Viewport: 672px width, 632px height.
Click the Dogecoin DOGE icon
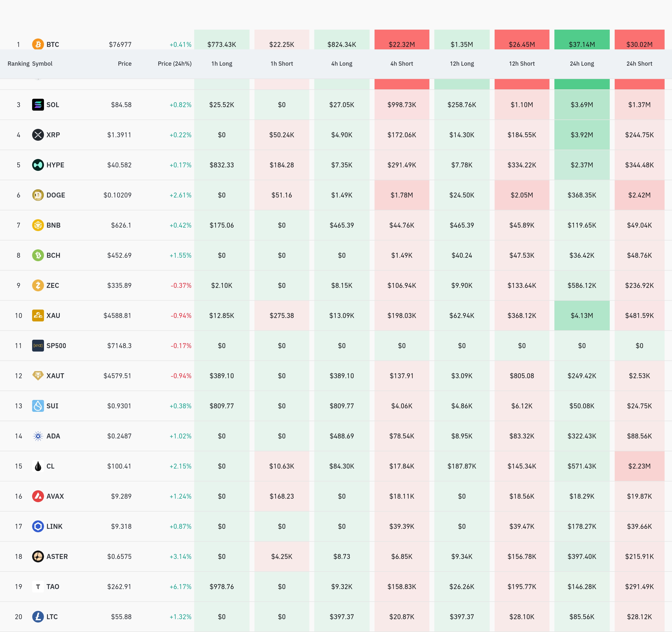click(x=38, y=195)
